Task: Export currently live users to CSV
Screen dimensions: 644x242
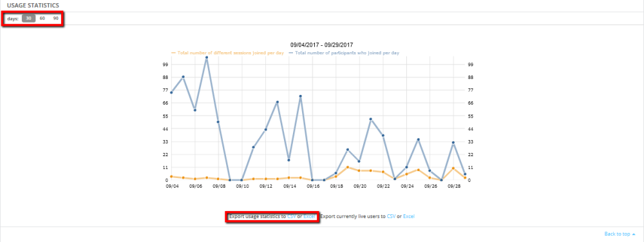Action: pos(392,216)
